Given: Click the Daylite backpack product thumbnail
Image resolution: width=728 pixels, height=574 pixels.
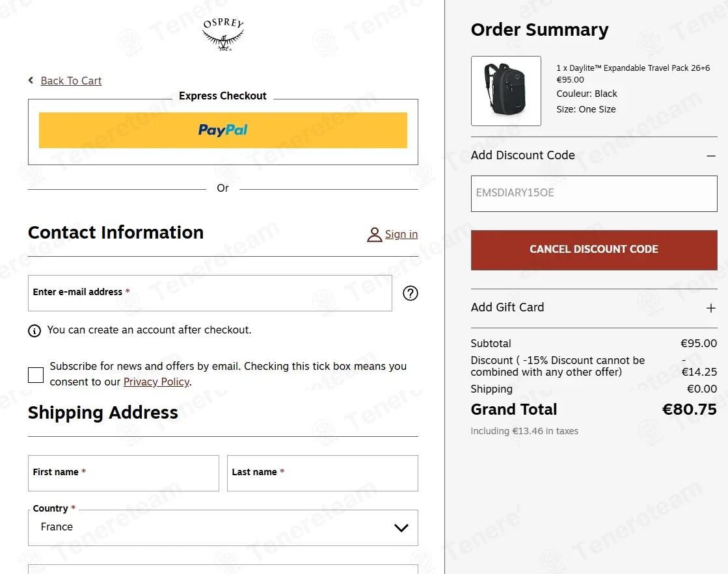Looking at the screenshot, I should coord(506,91).
